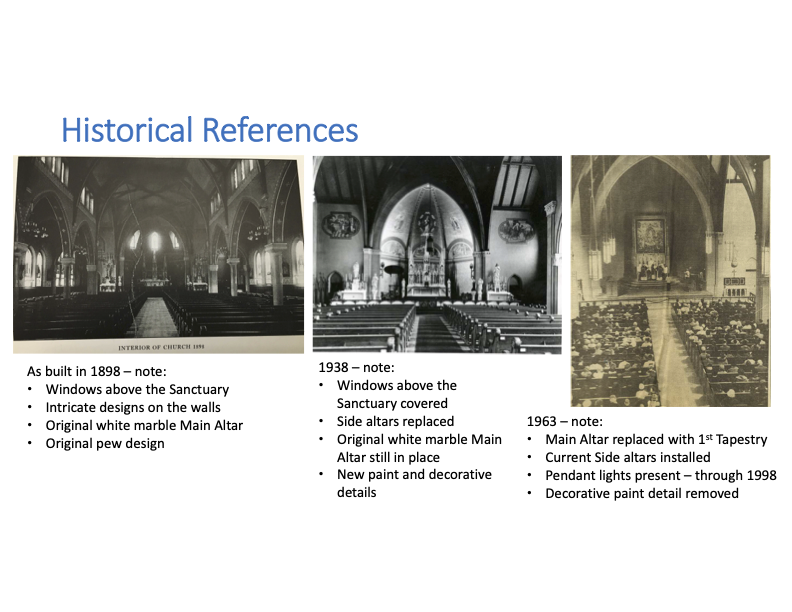Click 'Original white marble Main Altar' under 1898

coord(144,425)
